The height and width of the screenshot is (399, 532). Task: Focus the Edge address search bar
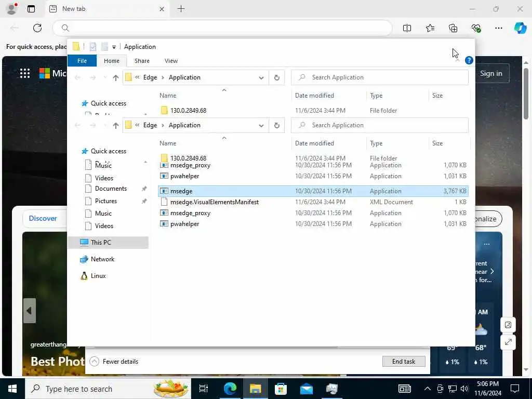[x=222, y=28]
